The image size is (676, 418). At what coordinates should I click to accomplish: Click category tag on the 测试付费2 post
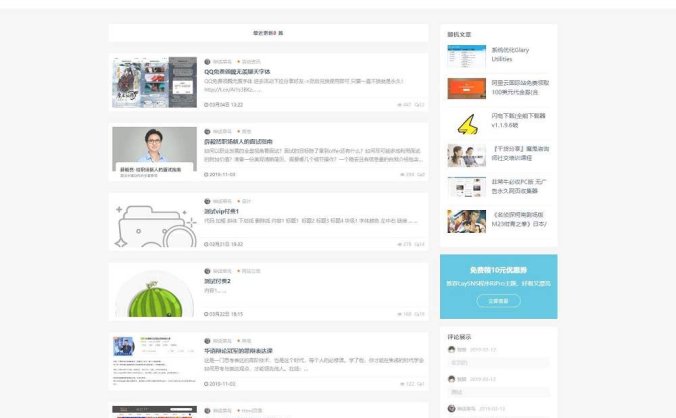click(x=249, y=271)
